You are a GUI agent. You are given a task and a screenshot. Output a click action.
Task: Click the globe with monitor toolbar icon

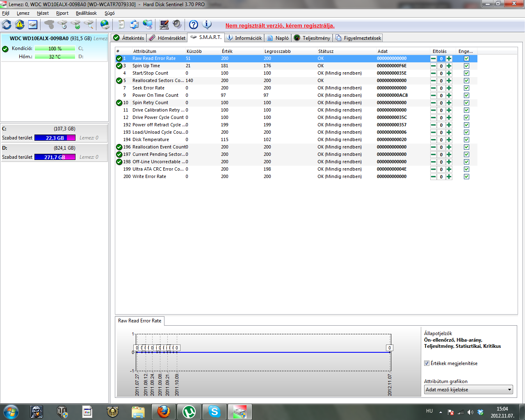pyautogui.click(x=147, y=25)
